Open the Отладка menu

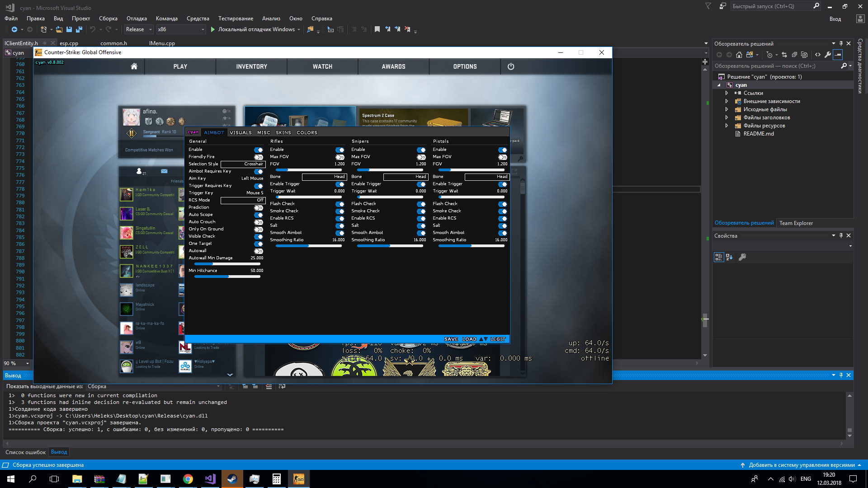(x=137, y=19)
